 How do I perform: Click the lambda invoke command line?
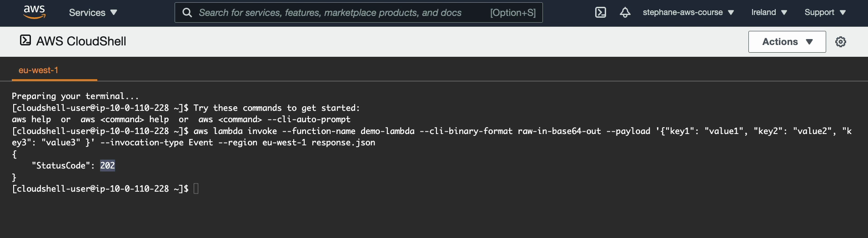pyautogui.click(x=431, y=137)
